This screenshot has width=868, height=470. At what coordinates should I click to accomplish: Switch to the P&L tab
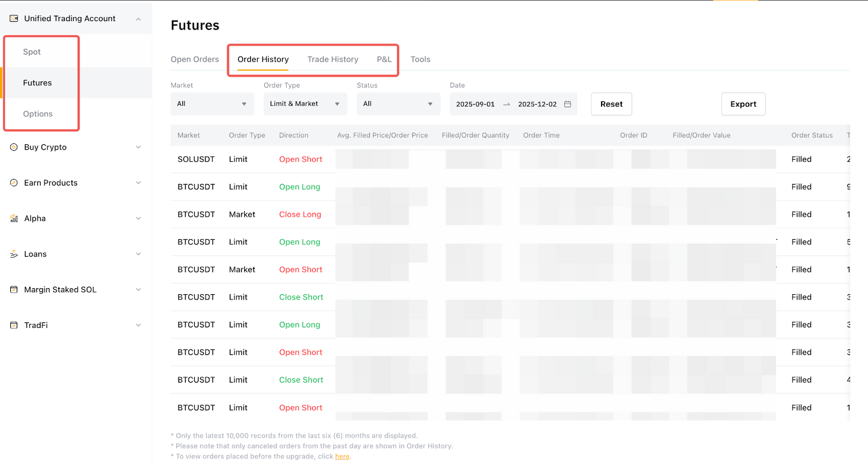pyautogui.click(x=384, y=59)
